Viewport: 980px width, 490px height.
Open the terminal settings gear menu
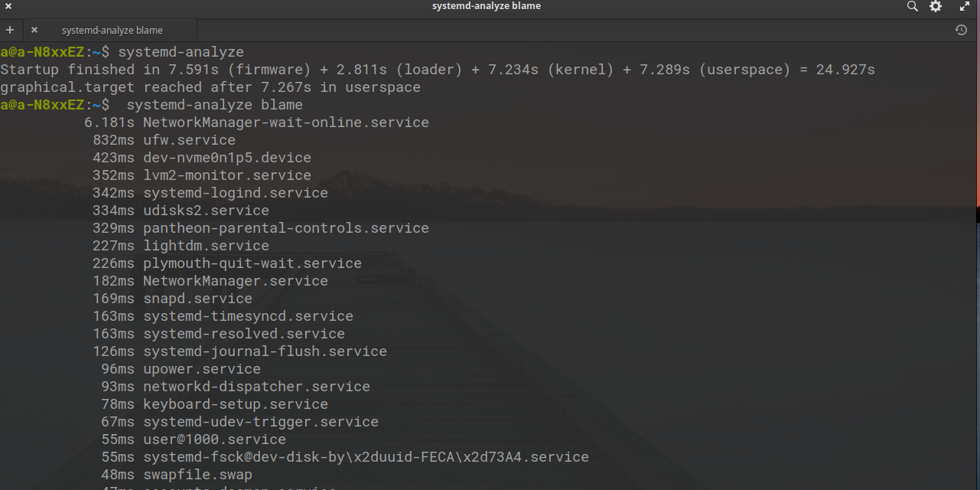pyautogui.click(x=936, y=6)
